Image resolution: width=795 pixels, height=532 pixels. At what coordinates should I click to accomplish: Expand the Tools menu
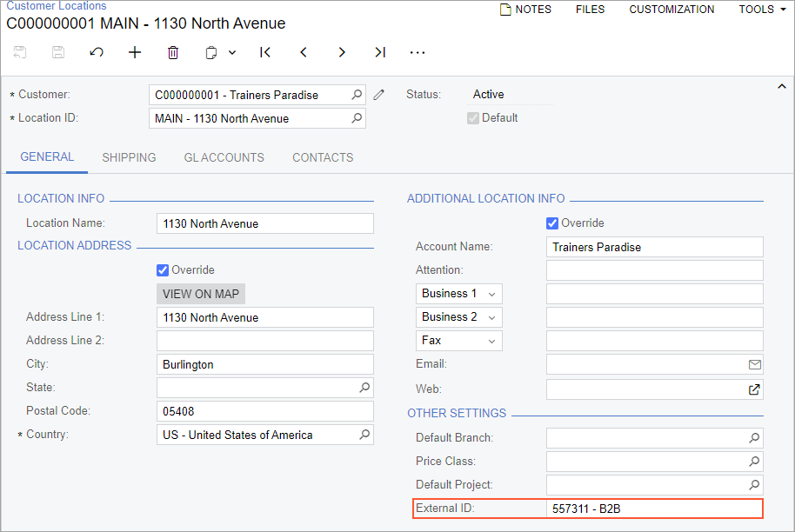[763, 10]
